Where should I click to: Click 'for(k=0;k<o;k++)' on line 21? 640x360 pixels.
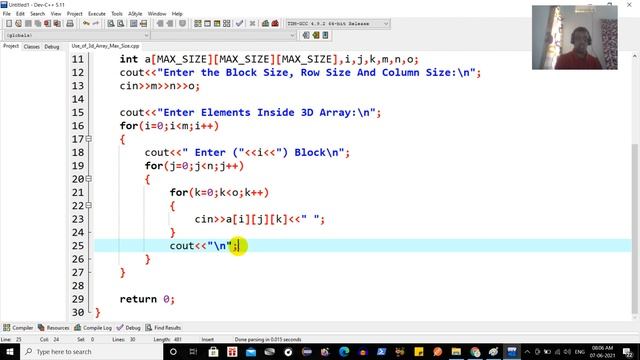click(x=219, y=193)
